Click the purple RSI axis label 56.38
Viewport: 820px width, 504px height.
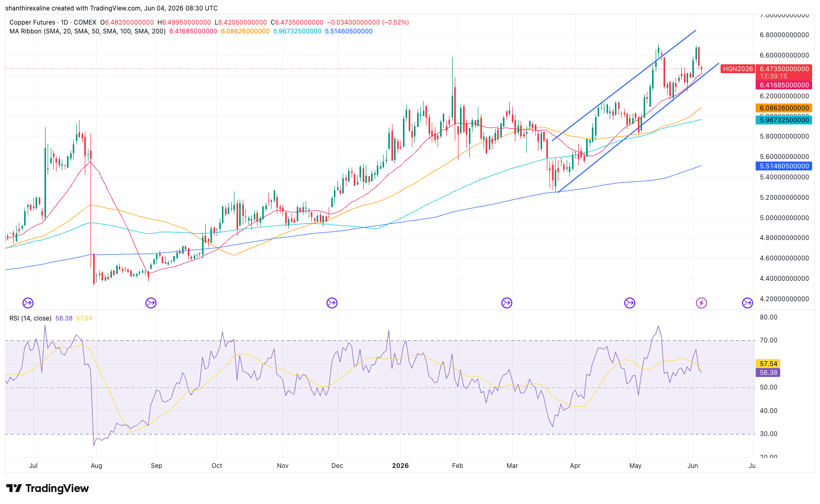click(x=768, y=373)
